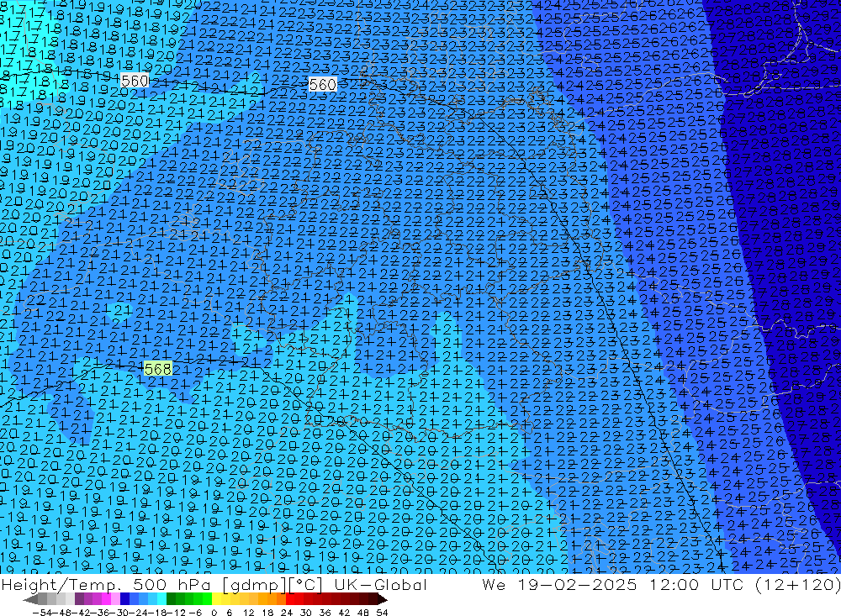The width and height of the screenshot is (841, 616).
Task: Select the dark blue legend swatch above -30
Action: click(124, 599)
